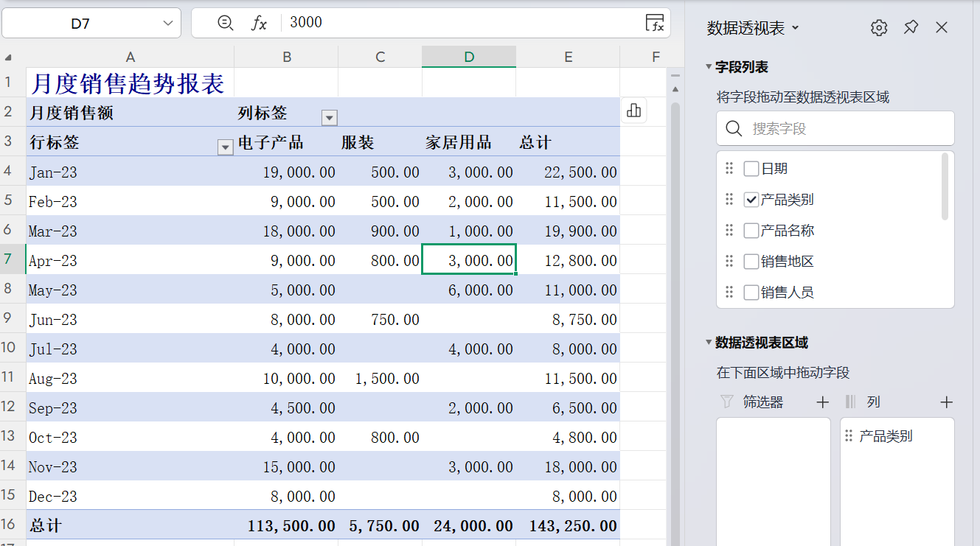Click the zoom magnifier icon in formula bar
Image resolution: width=980 pixels, height=546 pixels.
pos(226,23)
